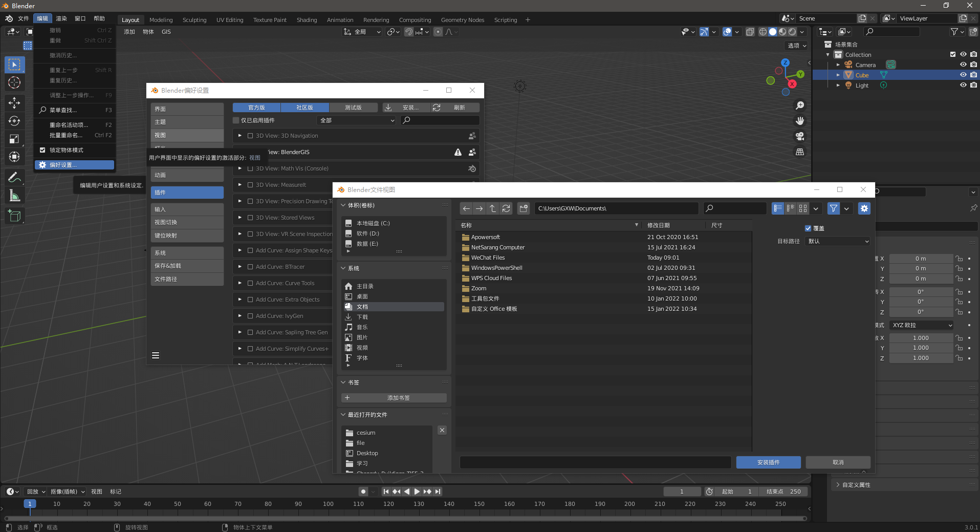Toggle lock object modes checkbox
980x532 pixels.
click(x=42, y=150)
